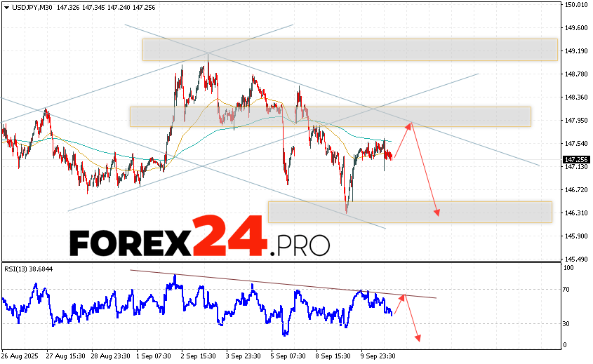Click the RSI scale value 100
Viewport: 593px width, 364px height.
(x=568, y=268)
